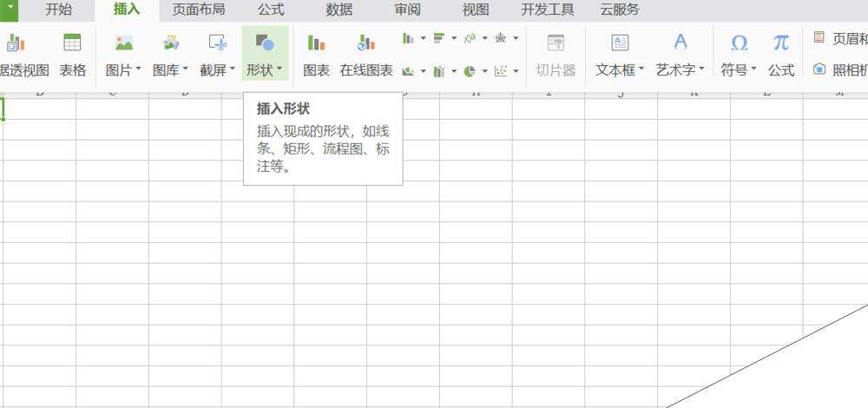The image size is (868, 408).
Task: Click the pie chart mini icon
Action: pyautogui.click(x=470, y=71)
